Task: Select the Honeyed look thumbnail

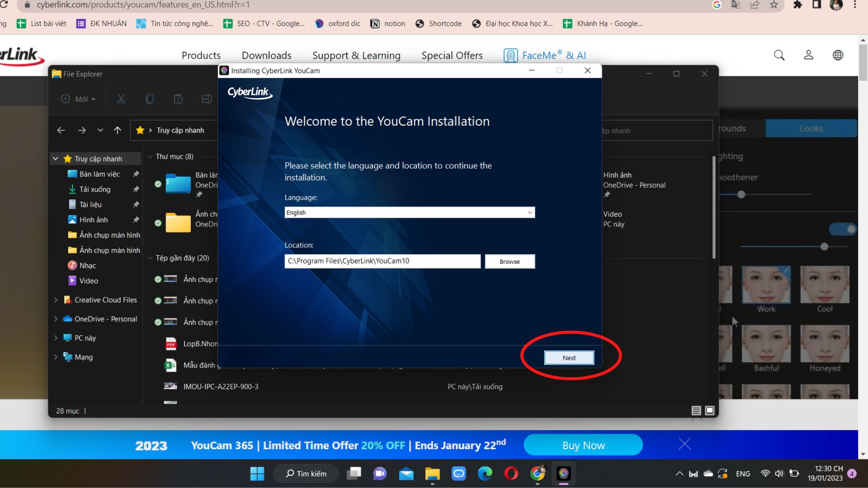Action: tap(825, 344)
